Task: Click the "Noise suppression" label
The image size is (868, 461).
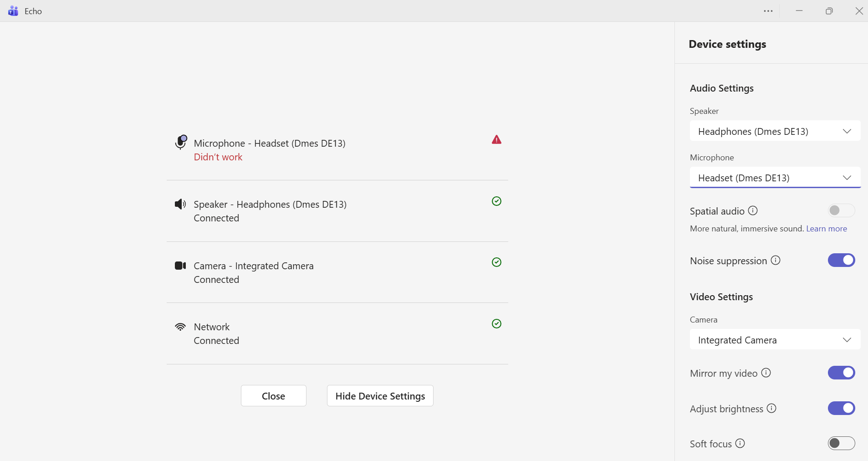Action: 729,261
